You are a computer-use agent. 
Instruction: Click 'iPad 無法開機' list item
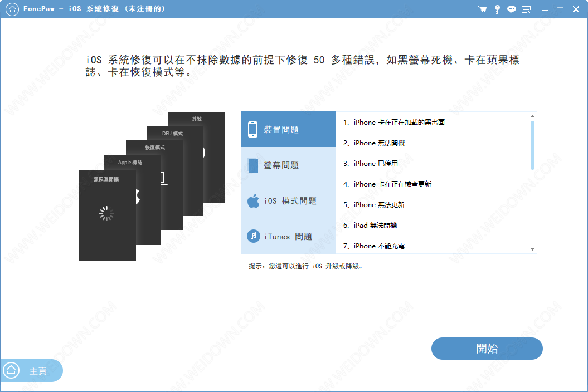click(370, 225)
